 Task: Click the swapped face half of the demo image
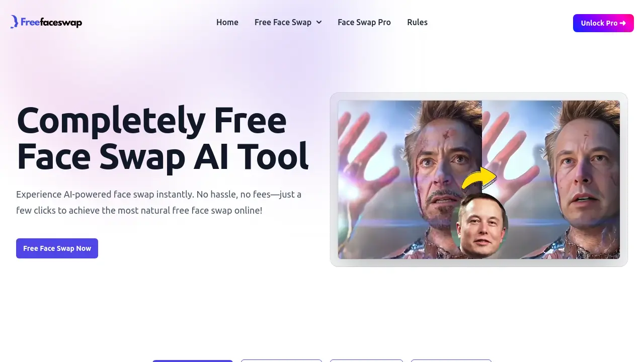coord(551,179)
